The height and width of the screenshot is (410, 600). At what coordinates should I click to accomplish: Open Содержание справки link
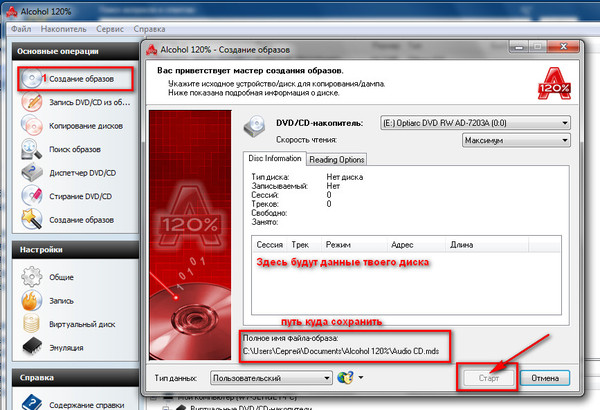click(86, 405)
